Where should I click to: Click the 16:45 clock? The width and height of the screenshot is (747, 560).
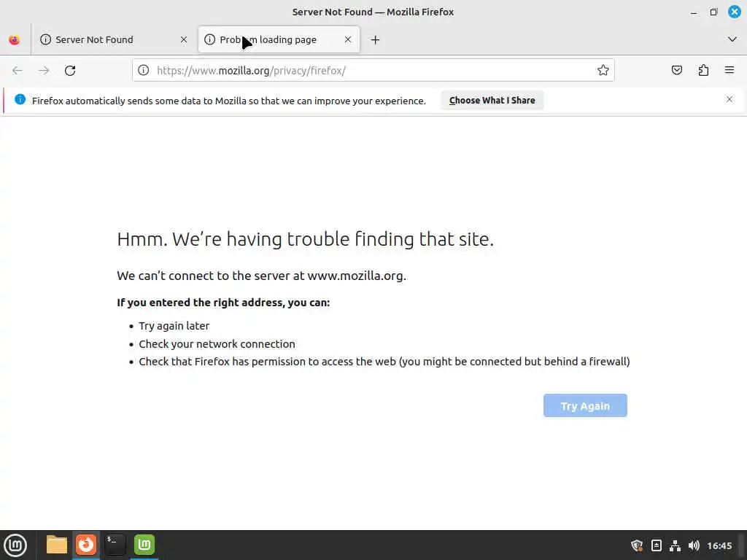click(719, 545)
